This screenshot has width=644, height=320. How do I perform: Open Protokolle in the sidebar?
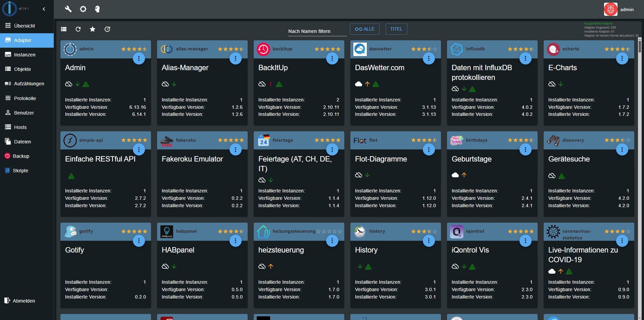pyautogui.click(x=27, y=98)
